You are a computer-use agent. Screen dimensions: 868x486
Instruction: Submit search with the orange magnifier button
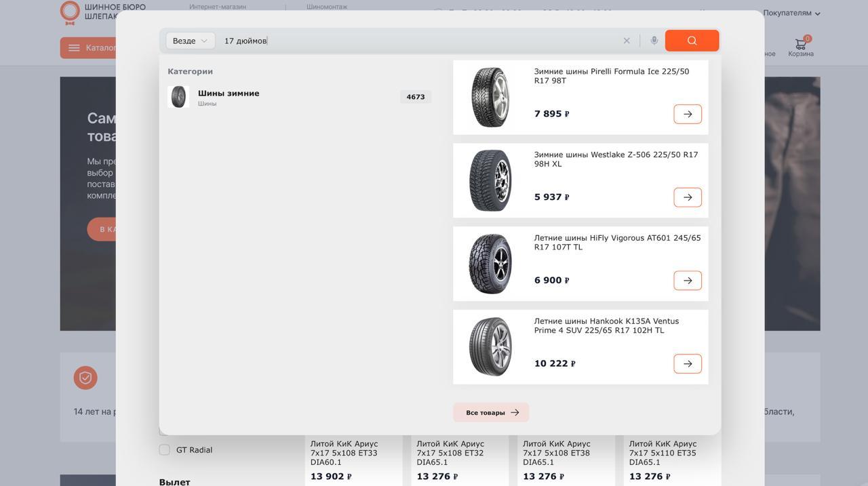point(692,41)
